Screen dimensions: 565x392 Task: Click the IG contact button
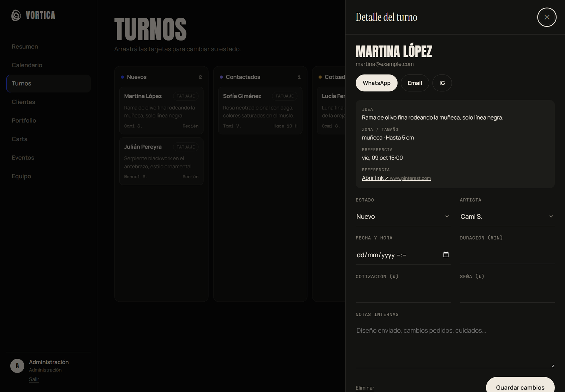442,83
